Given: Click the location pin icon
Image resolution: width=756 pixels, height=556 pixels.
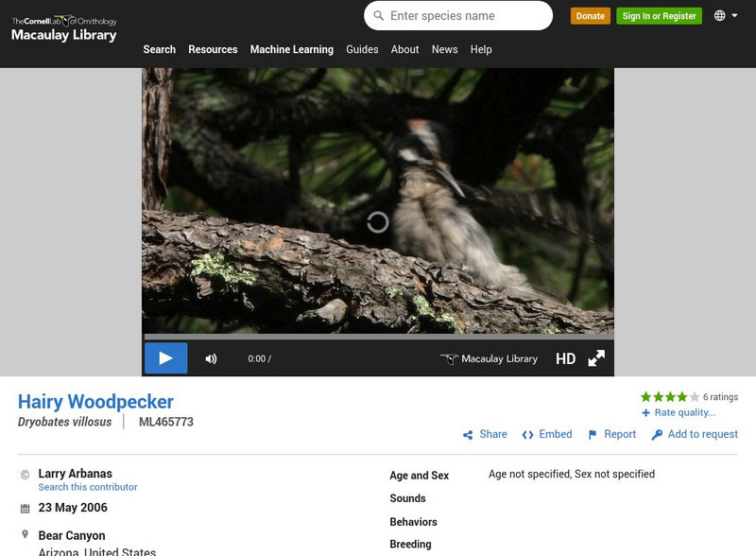Looking at the screenshot, I should 26,534.
